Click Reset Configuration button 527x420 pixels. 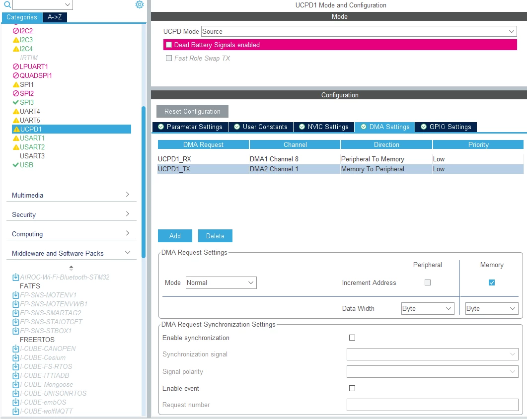192,112
